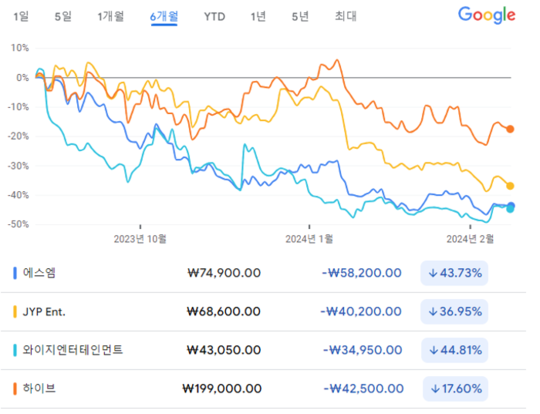Image resolution: width=540 pixels, height=414 pixels.
Task: Switch to the 1개월 range tab
Action: click(111, 16)
